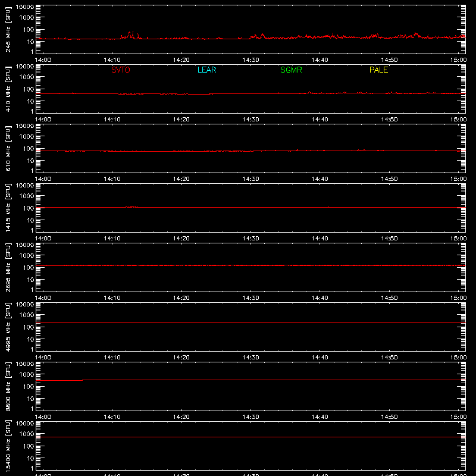Click 14:10 time label under 245 MHz plot
This screenshot has height=476, width=476.
click(x=112, y=60)
